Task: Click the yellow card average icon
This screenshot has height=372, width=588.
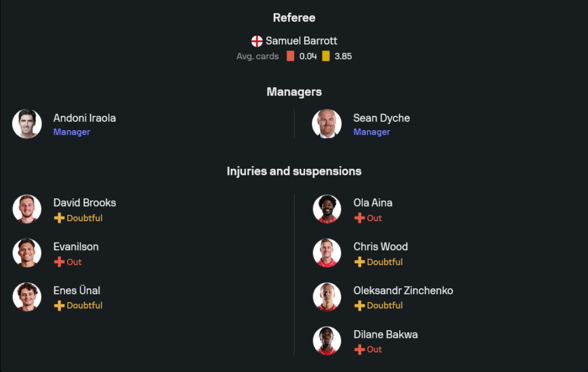Action: 326,57
